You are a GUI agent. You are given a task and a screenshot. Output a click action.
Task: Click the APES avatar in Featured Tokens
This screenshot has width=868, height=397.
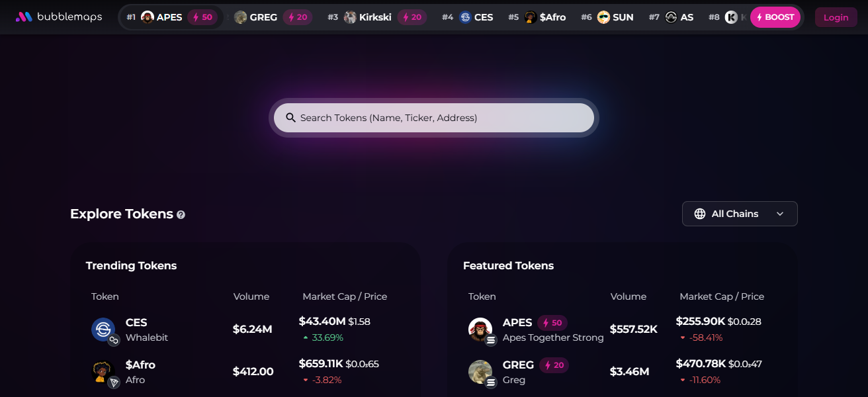(480, 330)
